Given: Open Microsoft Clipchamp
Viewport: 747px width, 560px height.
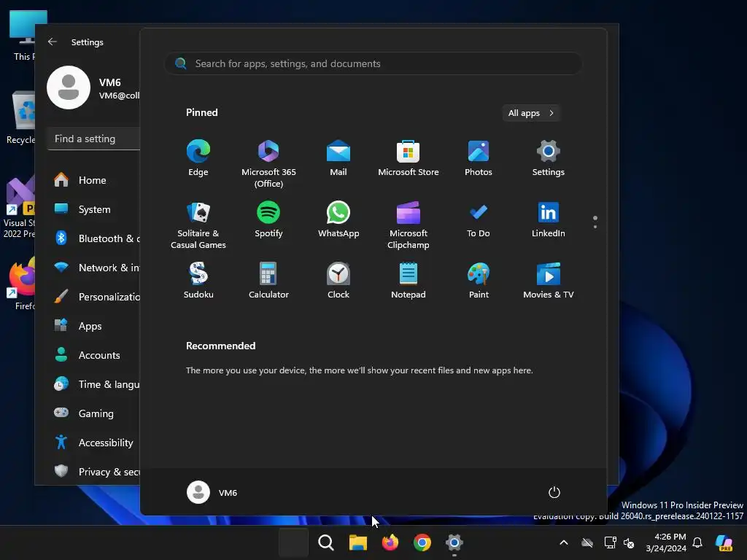Looking at the screenshot, I should (409, 225).
